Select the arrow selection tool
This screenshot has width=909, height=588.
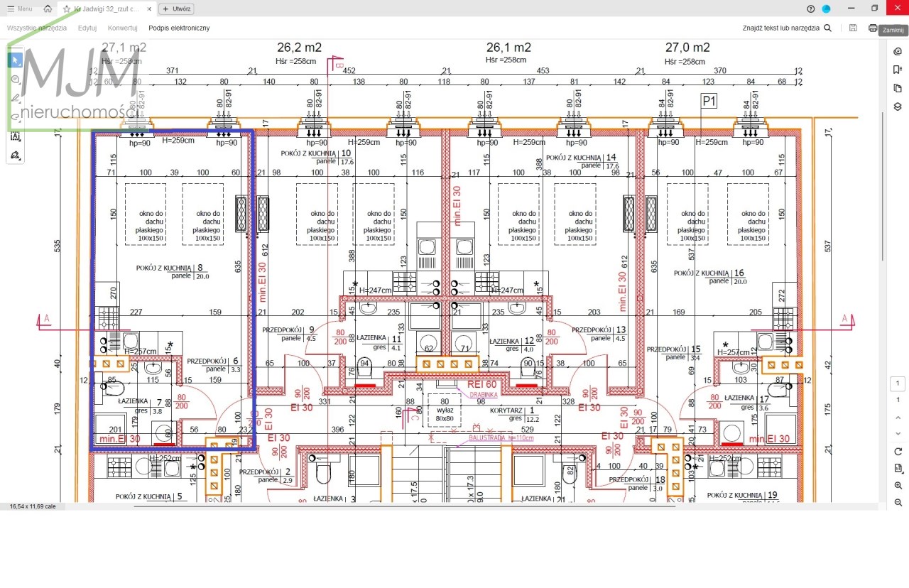coord(15,60)
